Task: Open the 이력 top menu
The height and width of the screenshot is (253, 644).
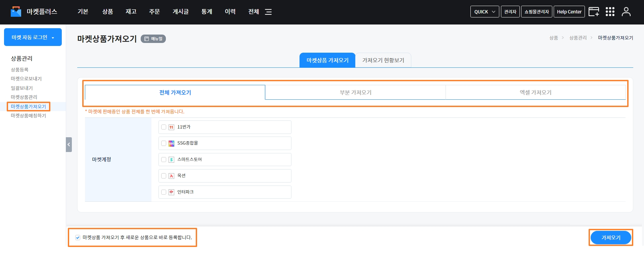Action: tap(230, 12)
